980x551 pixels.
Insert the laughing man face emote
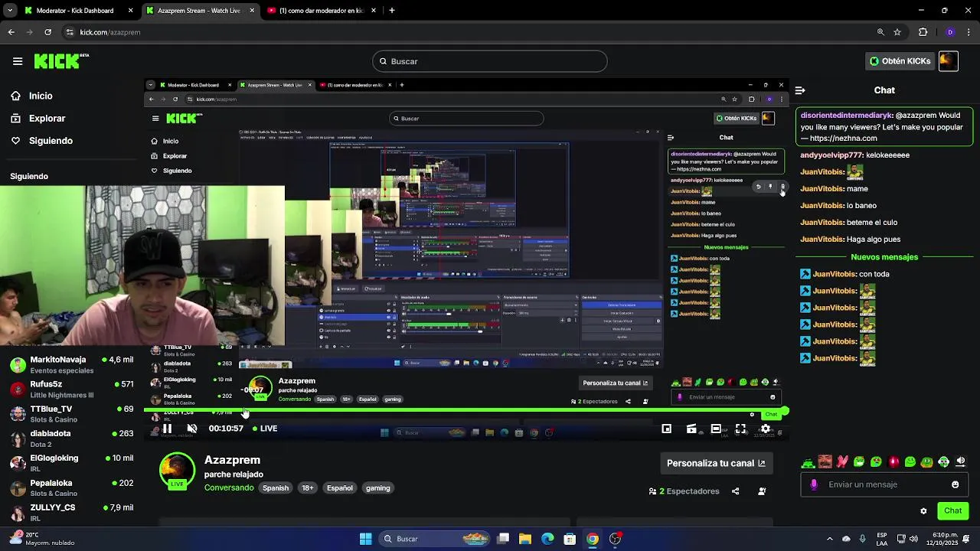(825, 461)
